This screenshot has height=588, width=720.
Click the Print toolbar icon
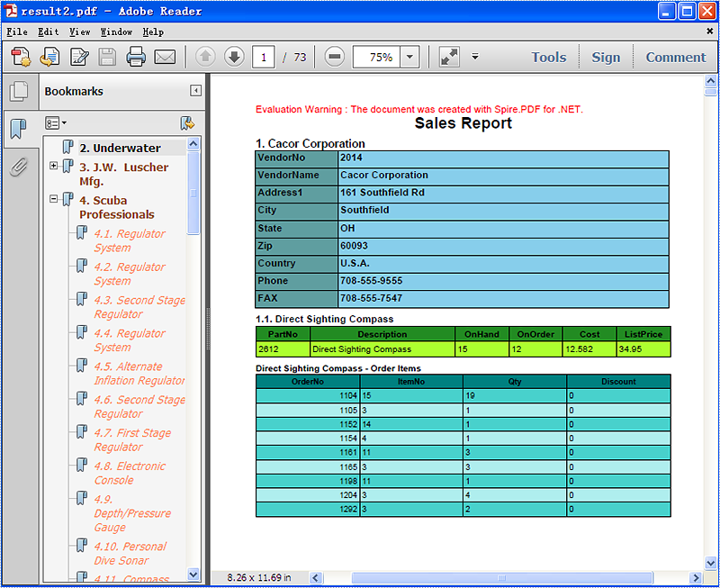point(136,57)
